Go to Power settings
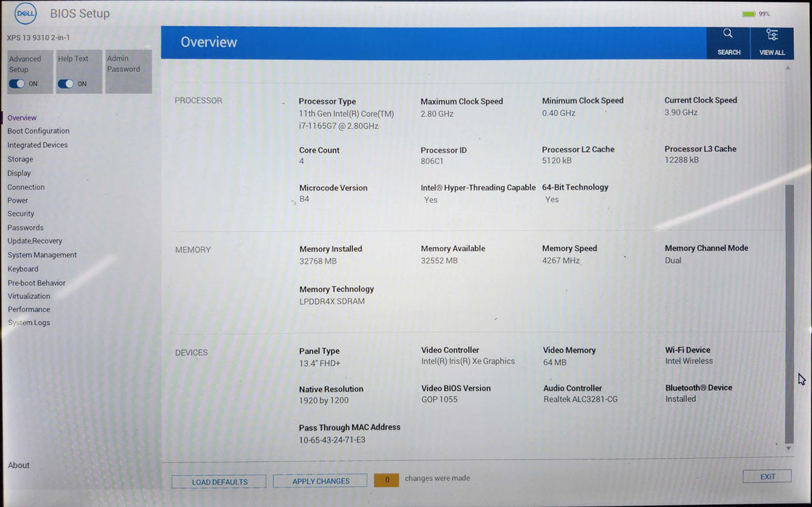The image size is (812, 507). point(17,201)
